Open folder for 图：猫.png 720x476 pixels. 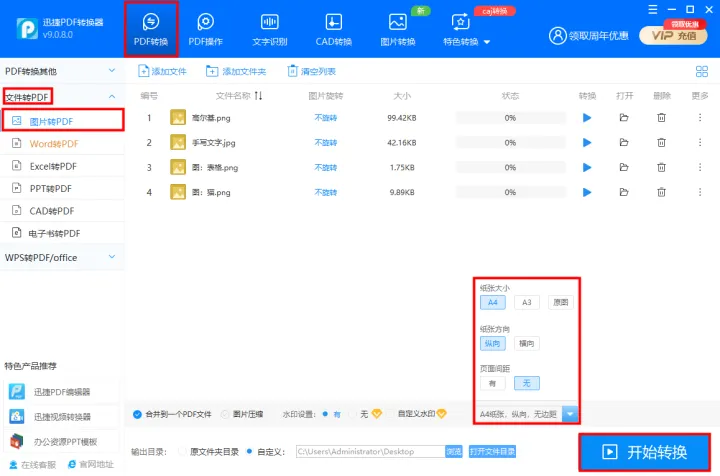(624, 192)
